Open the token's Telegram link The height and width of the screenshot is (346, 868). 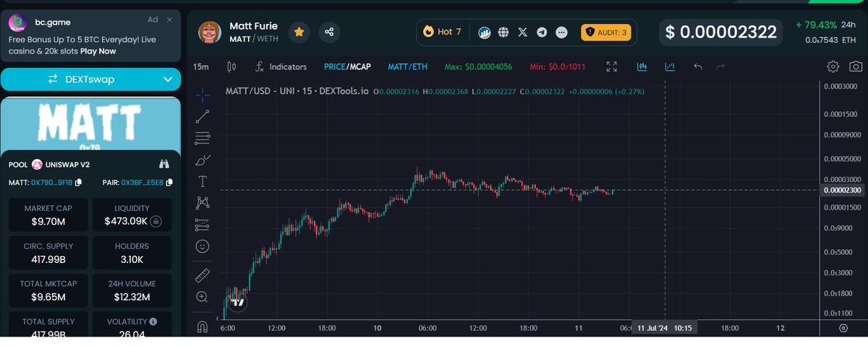point(542,33)
